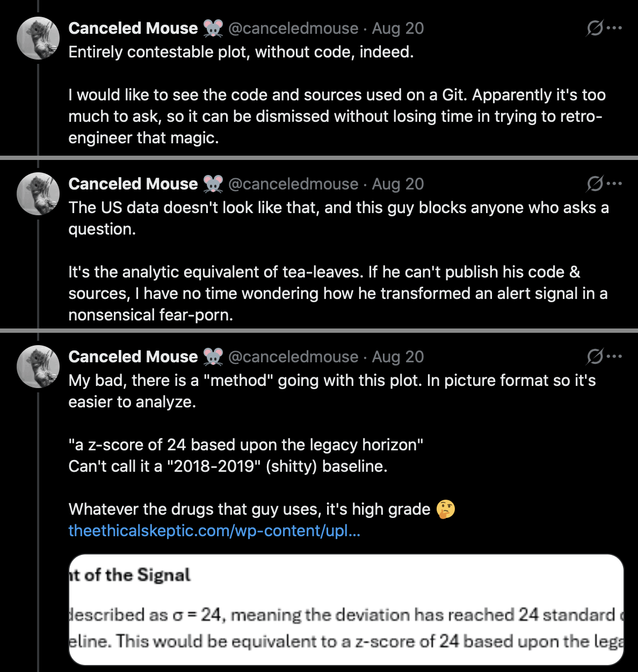638x672 pixels.
Task: Click Aug 20 timestamp on "US data" tweet
Action: coord(398,184)
